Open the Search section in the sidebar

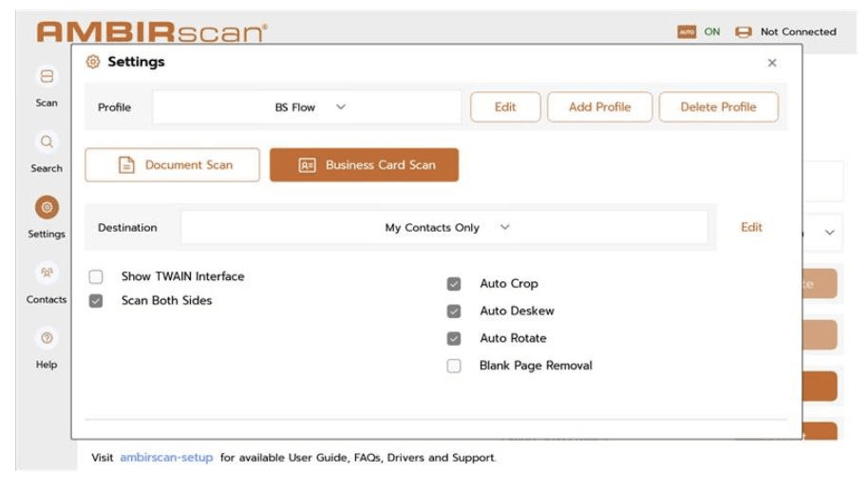click(47, 152)
